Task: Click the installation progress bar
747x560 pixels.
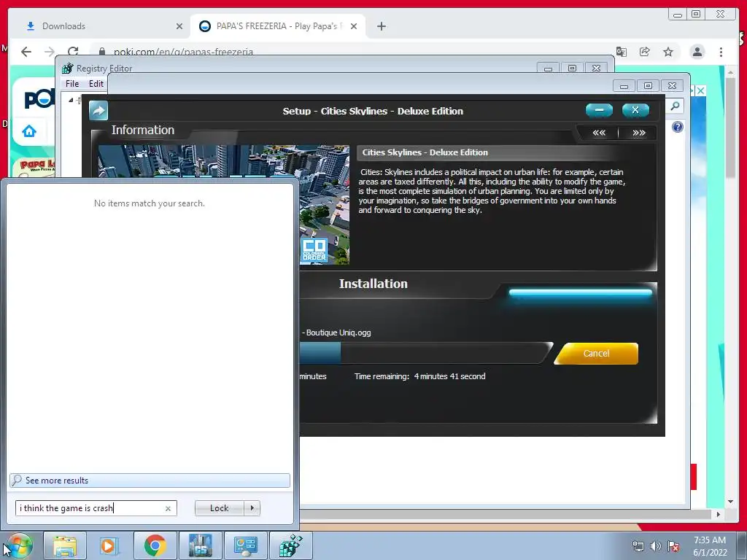Action: [425, 353]
